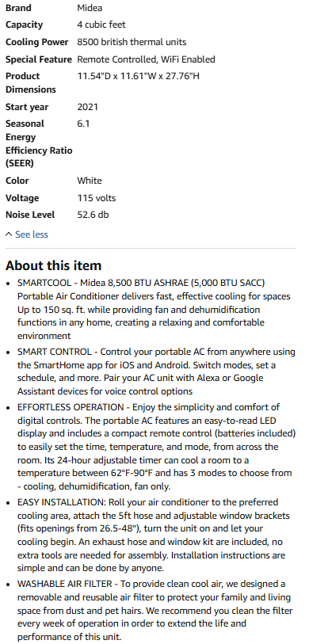
Task: Click the SEER value 6.1
Action: (83, 124)
